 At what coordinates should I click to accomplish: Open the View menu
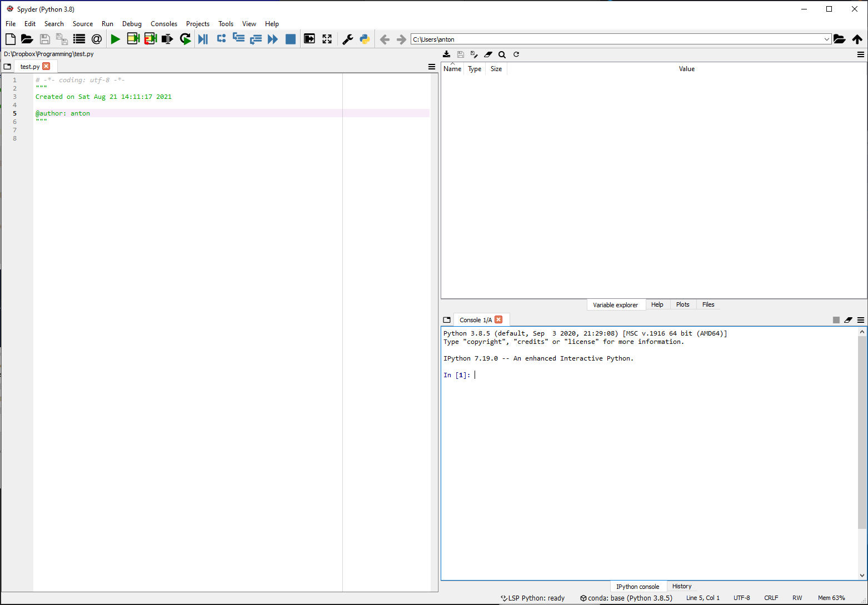point(249,24)
